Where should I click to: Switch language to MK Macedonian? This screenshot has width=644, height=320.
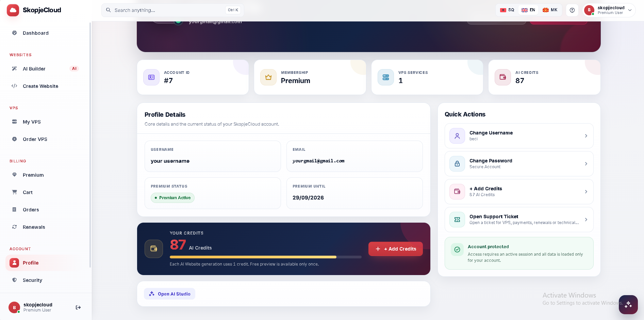click(x=550, y=10)
